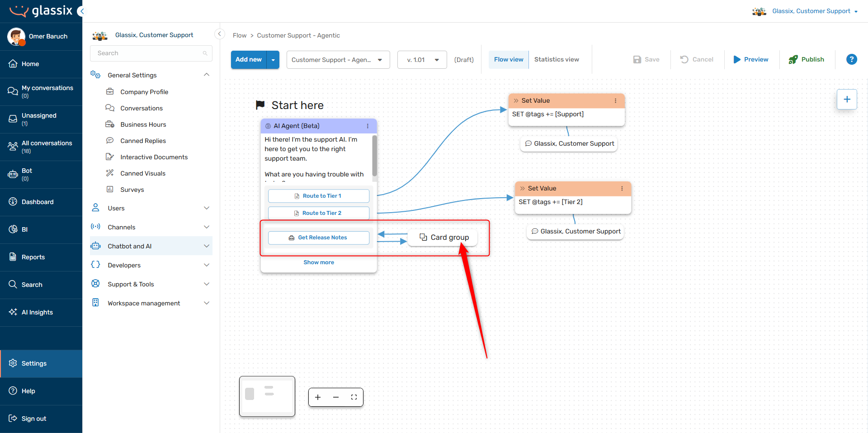The width and height of the screenshot is (868, 433).
Task: Click the Route to Tier 1 button
Action: [x=319, y=196]
